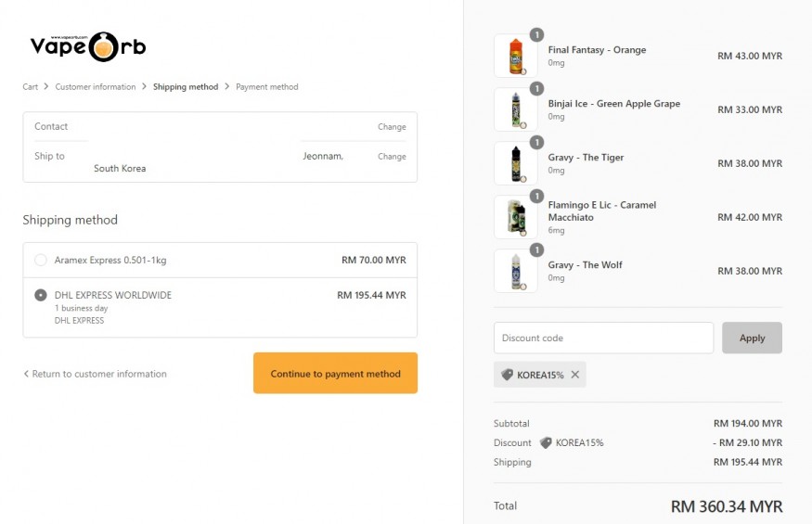This screenshot has width=812, height=524.
Task: Focus the Discount code field
Action: point(603,339)
